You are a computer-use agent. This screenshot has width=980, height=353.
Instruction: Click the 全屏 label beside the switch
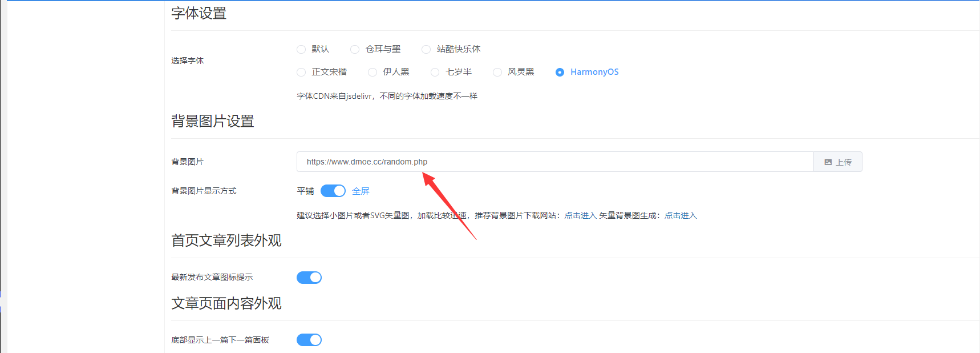click(361, 191)
